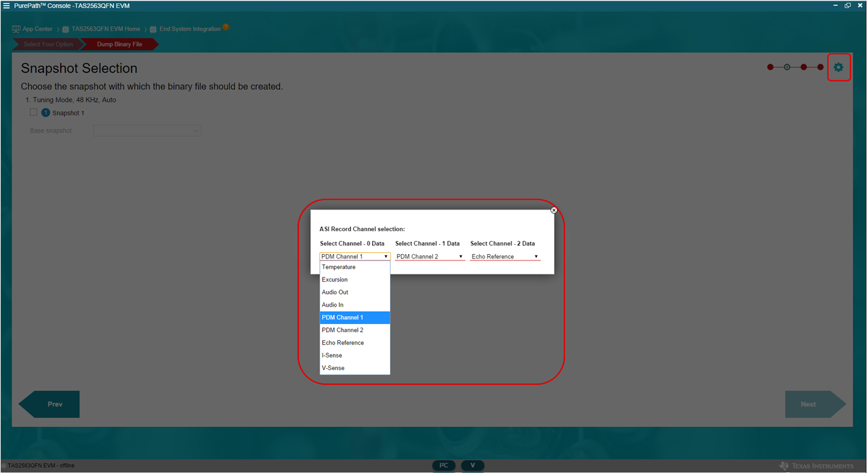Click the blue Snapshot 1 number badge

click(x=45, y=113)
